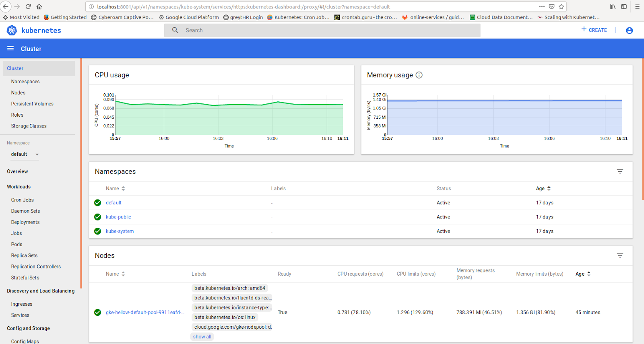The width and height of the screenshot is (644, 344).
Task: Open Pods in the sidebar
Action: [17, 244]
